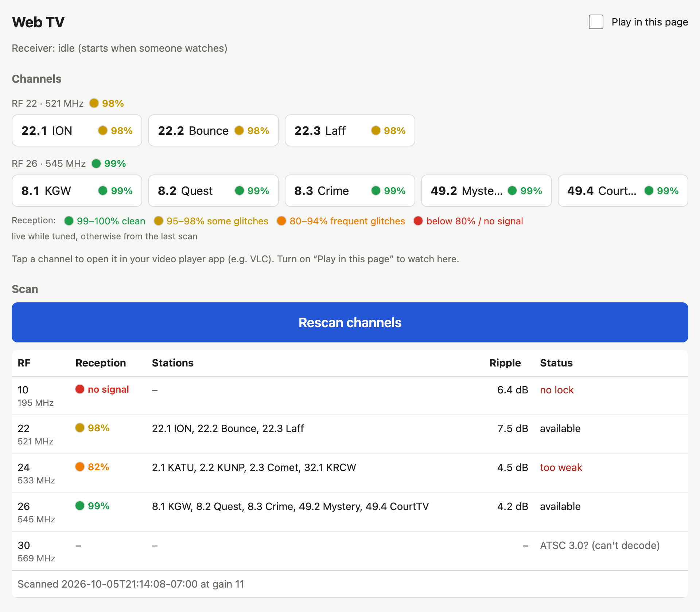
Task: Click the Web TV heading
Action: point(38,22)
